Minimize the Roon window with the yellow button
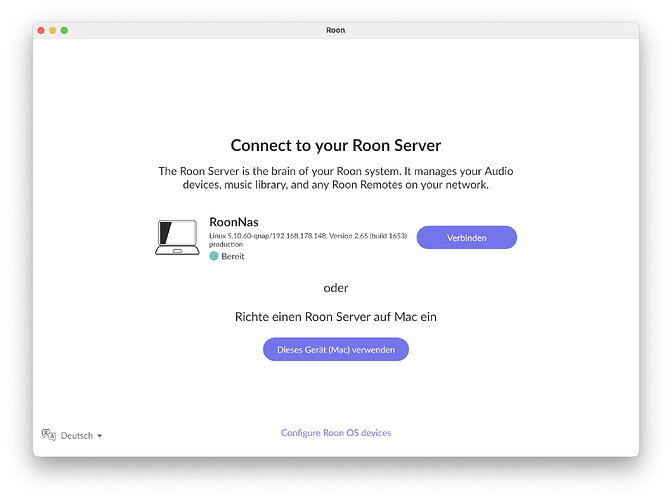 53,30
